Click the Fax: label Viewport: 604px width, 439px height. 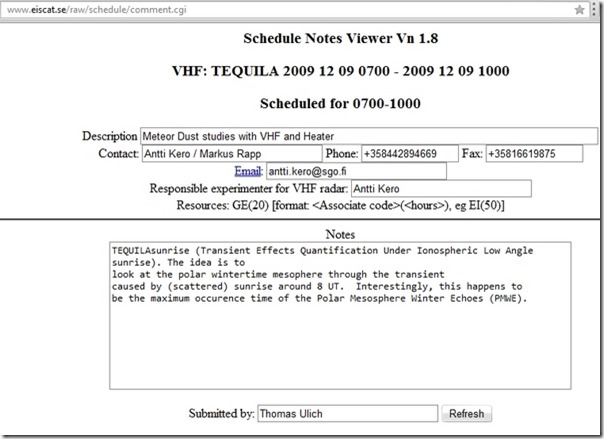[x=472, y=153]
